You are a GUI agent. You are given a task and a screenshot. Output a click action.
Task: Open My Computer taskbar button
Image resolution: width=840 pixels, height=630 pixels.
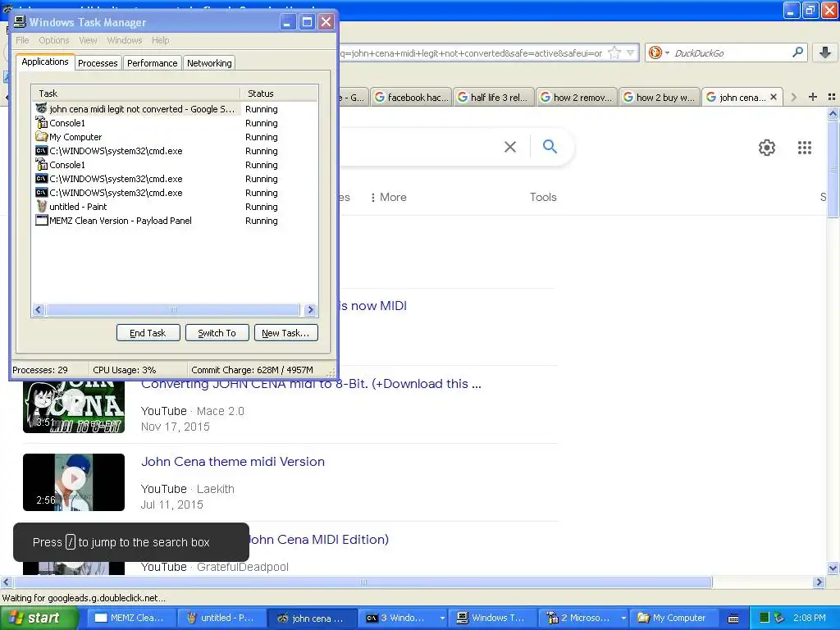(673, 618)
